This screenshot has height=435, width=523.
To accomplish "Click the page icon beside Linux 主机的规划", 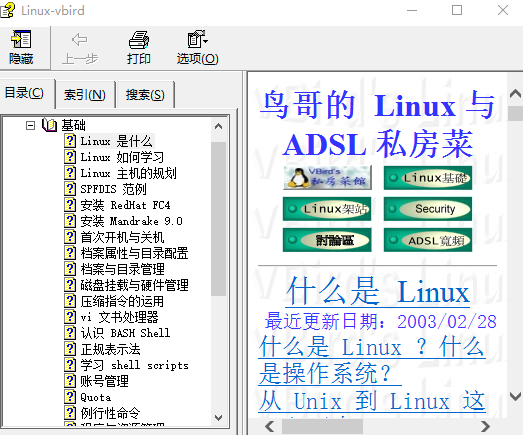I will (x=70, y=173).
